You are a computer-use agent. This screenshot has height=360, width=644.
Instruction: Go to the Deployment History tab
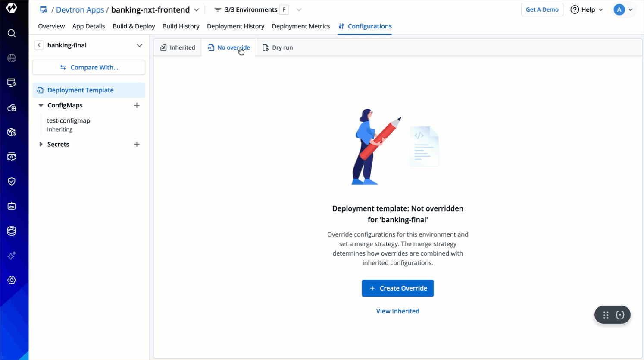pyautogui.click(x=235, y=26)
